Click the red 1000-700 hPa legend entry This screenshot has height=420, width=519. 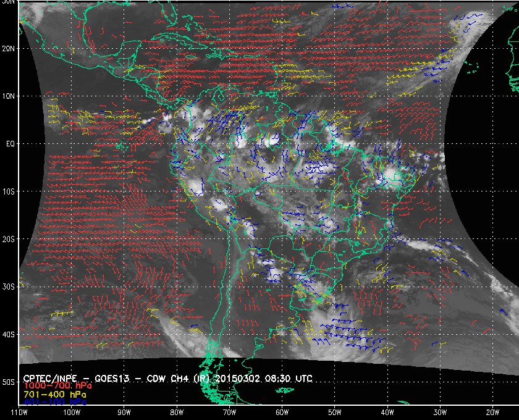point(57,386)
